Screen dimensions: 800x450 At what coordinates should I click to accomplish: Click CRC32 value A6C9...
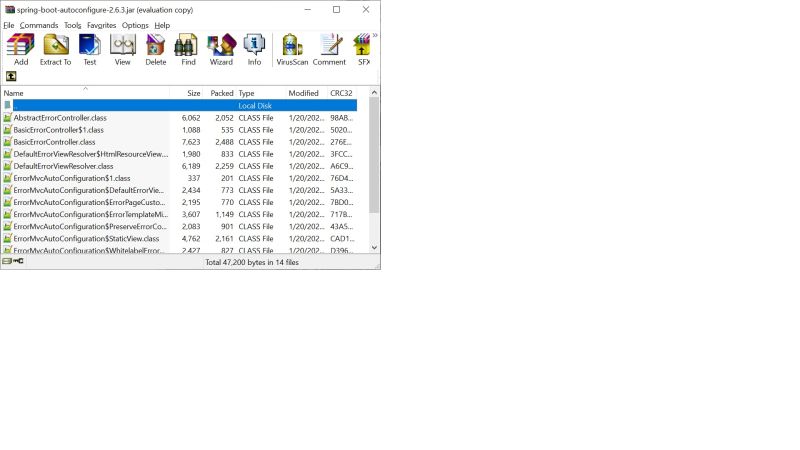pyautogui.click(x=341, y=166)
